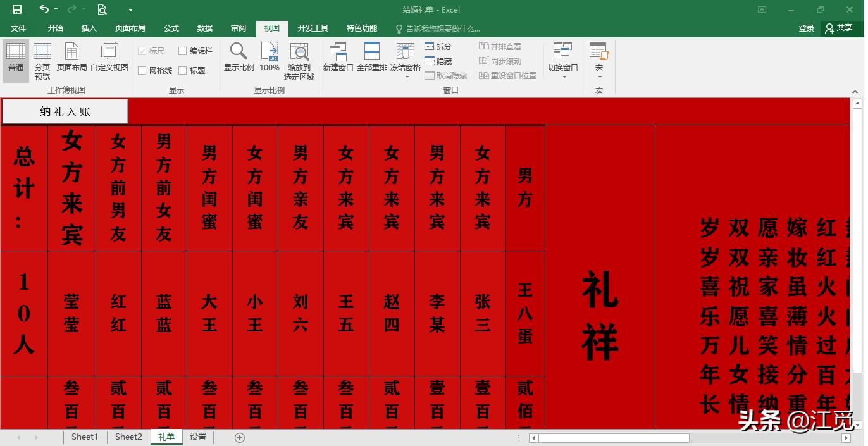The height and width of the screenshot is (446, 868).
Task: Add a new worksheet with the plus button
Action: pos(239,437)
